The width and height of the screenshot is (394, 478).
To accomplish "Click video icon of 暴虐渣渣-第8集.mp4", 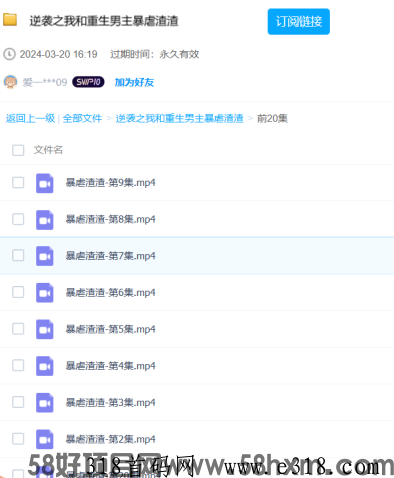I will coord(45,220).
